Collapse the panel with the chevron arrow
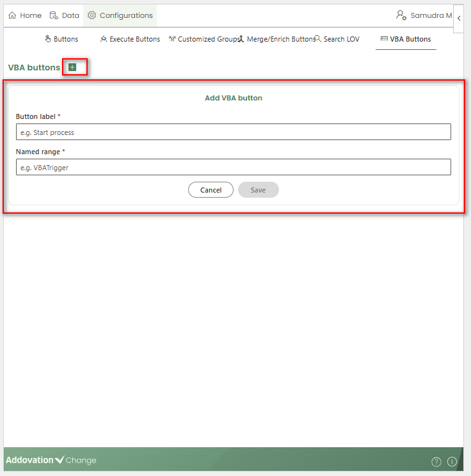Screen dimensions: 471x476 point(459,19)
